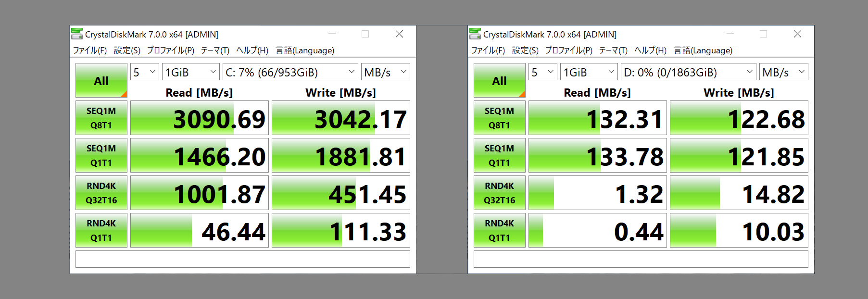868x299 pixels.
Task: Click the 132.31 read result
Action: (x=598, y=118)
